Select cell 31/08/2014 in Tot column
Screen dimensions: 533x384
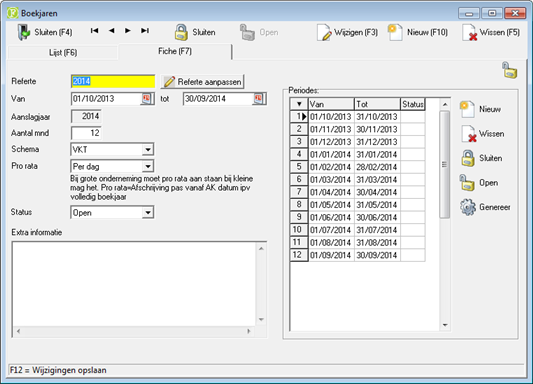[x=377, y=243]
